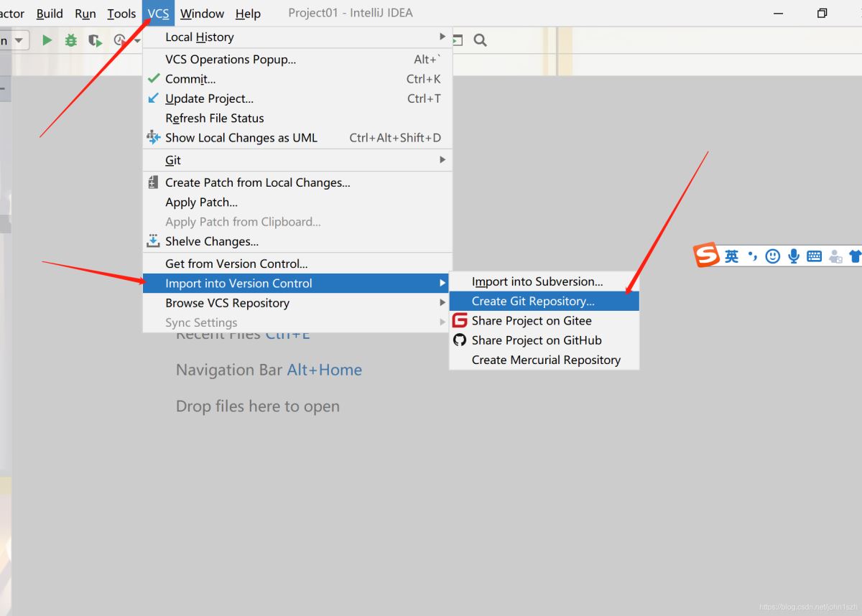Open the Build menu

(x=50, y=13)
